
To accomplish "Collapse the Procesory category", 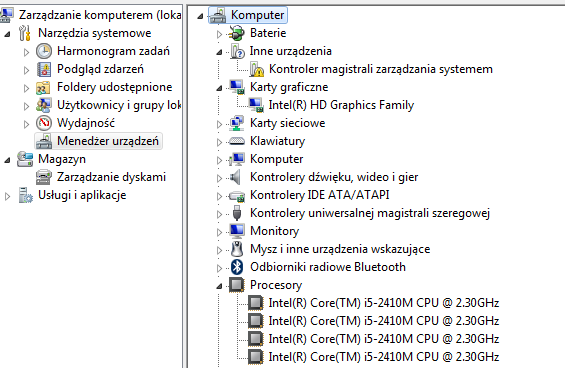I will [219, 286].
